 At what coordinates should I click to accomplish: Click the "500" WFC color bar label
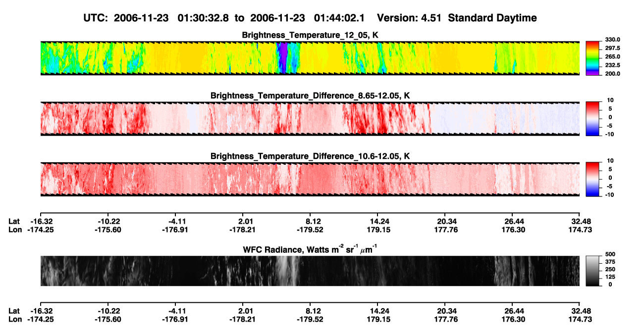[610, 254]
